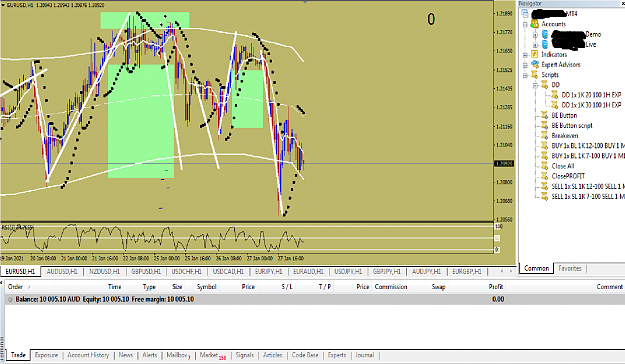Click the RSI indicator sub-window
This screenshot has height=364, width=625.
pyautogui.click(x=247, y=238)
